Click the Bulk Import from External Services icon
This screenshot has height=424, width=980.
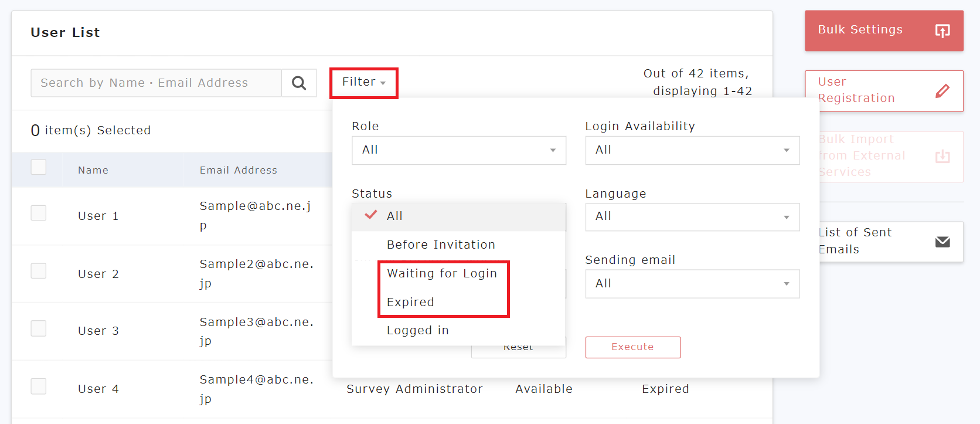942,157
